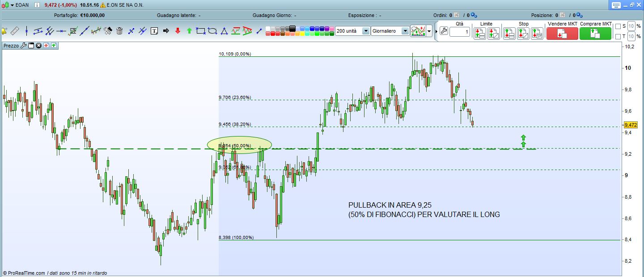The image size is (644, 277).
Task: Click the 8,398 (100,00%) Fibonacci label
Action: click(236, 238)
